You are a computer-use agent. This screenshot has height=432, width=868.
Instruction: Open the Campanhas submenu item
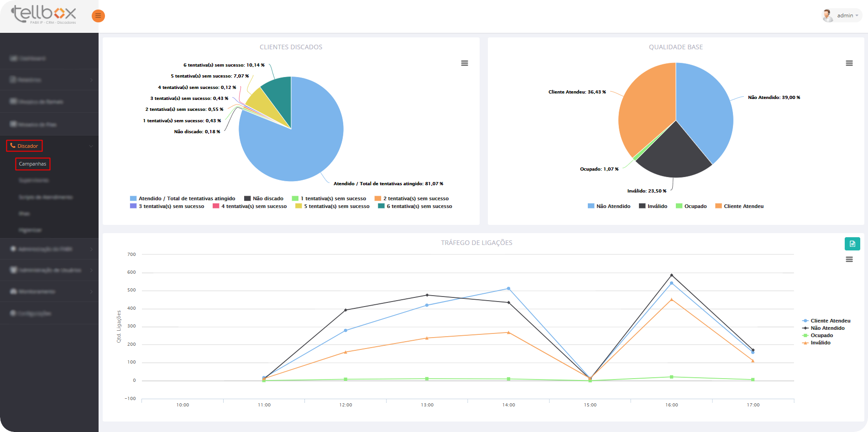coord(32,164)
